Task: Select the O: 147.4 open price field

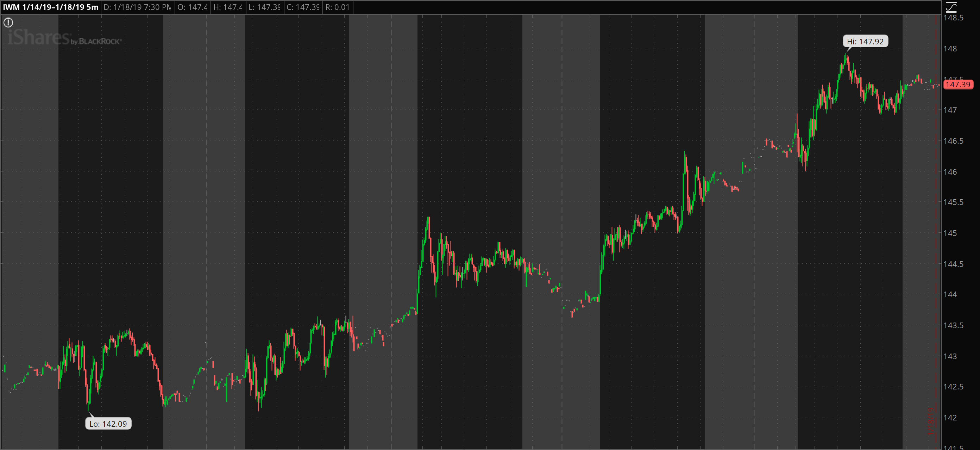Action: pyautogui.click(x=192, y=7)
